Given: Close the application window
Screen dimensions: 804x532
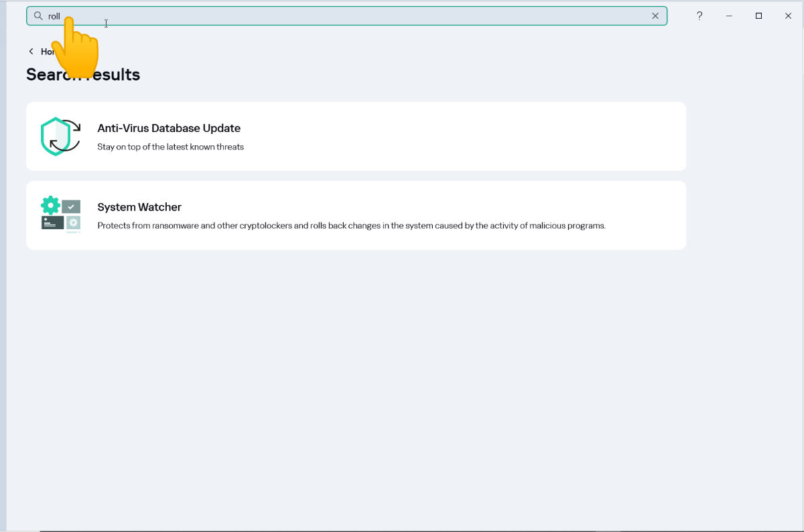Looking at the screenshot, I should tap(788, 16).
